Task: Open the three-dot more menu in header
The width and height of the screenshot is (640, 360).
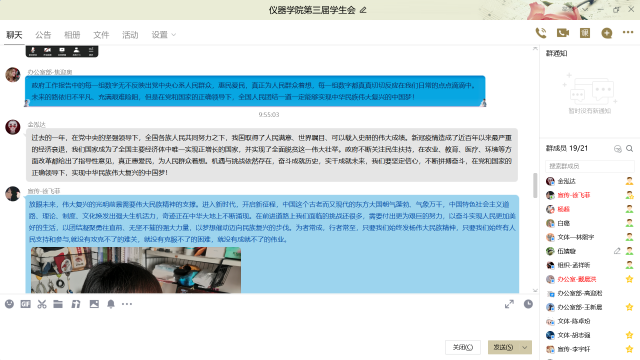Action: click(x=628, y=32)
